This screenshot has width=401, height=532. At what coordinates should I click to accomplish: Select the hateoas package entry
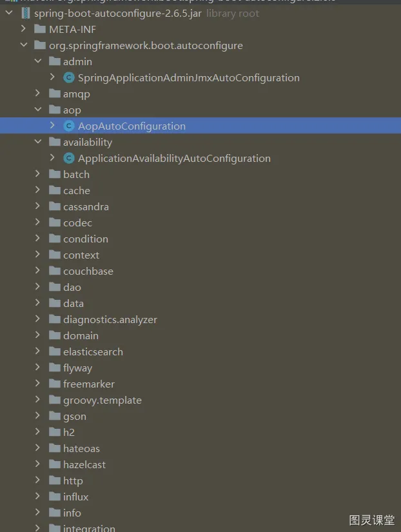(81, 448)
